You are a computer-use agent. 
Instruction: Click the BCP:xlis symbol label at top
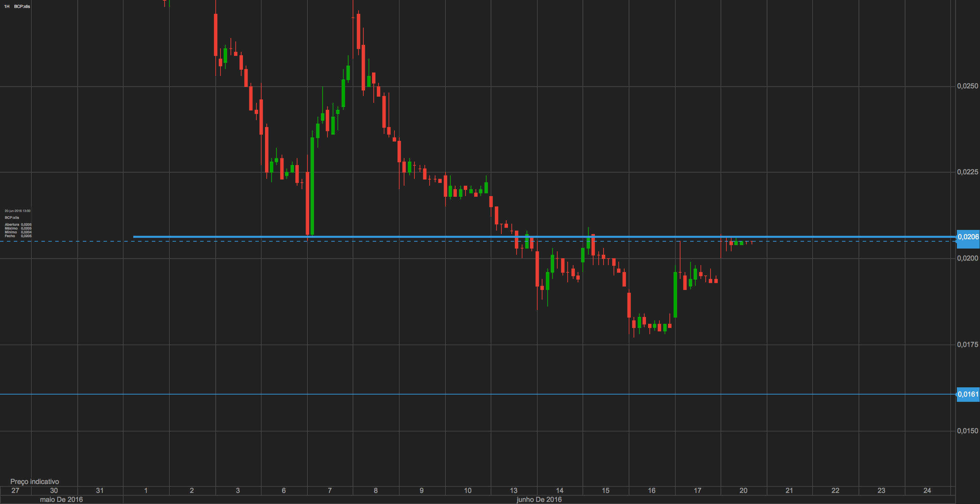(22, 7)
